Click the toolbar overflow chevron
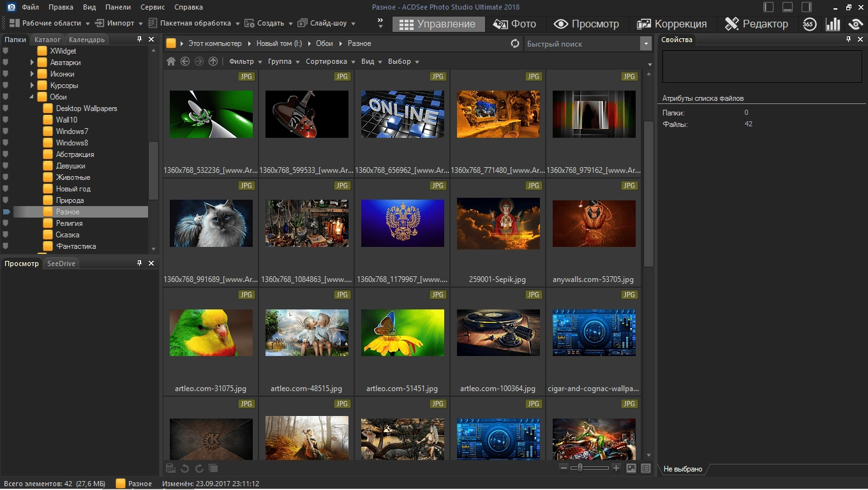This screenshot has width=868, height=490. pos(380,24)
